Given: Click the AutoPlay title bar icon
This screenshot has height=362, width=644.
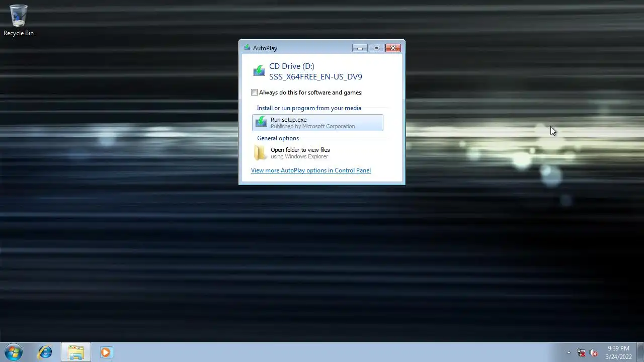Looking at the screenshot, I should 247,48.
